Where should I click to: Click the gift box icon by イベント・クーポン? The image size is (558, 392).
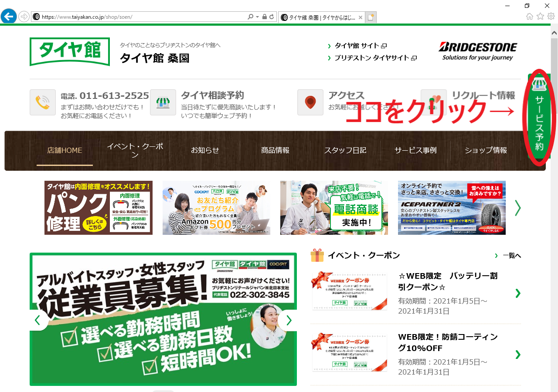(x=317, y=255)
